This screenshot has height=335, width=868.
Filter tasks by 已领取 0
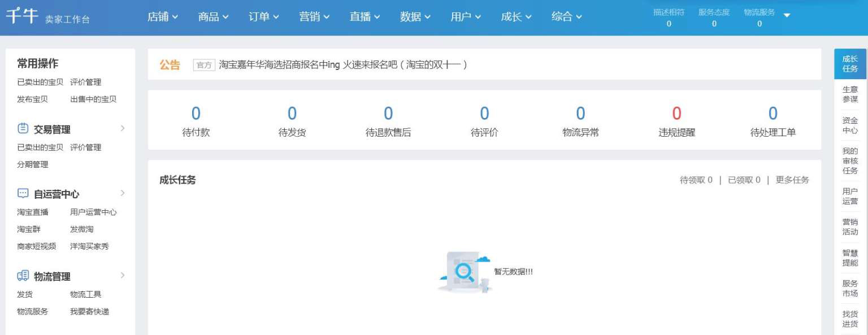pyautogui.click(x=744, y=180)
